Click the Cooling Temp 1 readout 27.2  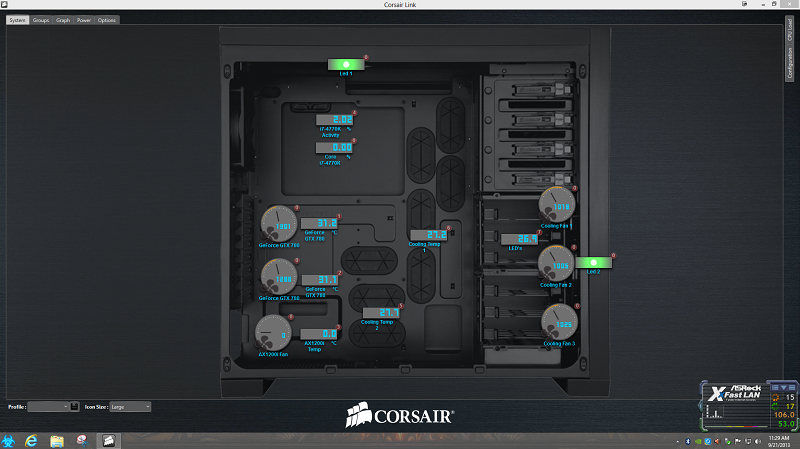[429, 235]
